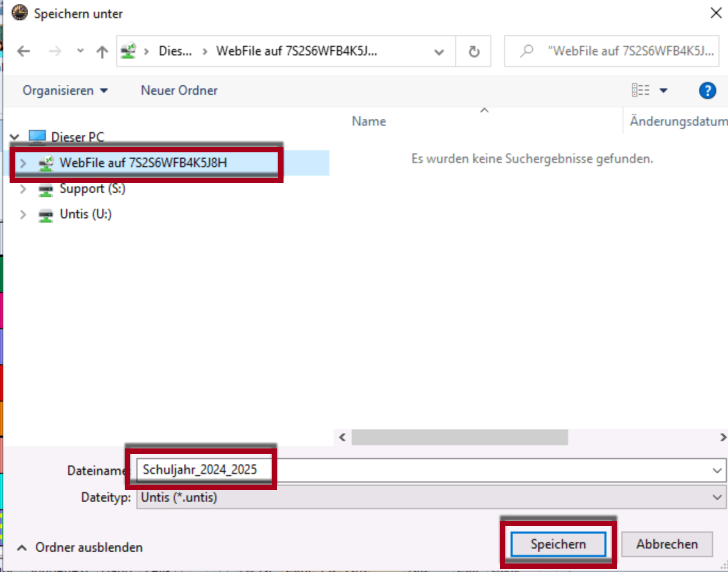Collapse the Dieser PC tree node
This screenshot has width=728, height=572.
(14, 136)
